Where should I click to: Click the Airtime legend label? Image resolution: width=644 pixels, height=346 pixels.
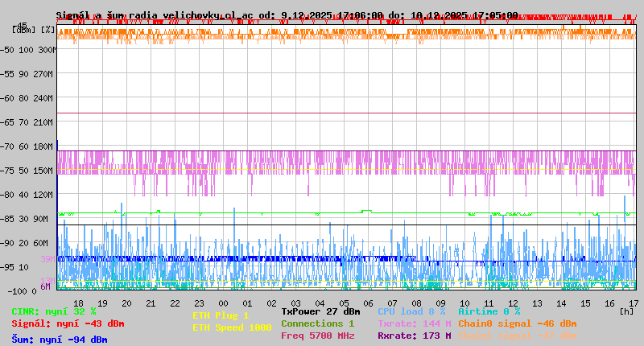tap(489, 311)
